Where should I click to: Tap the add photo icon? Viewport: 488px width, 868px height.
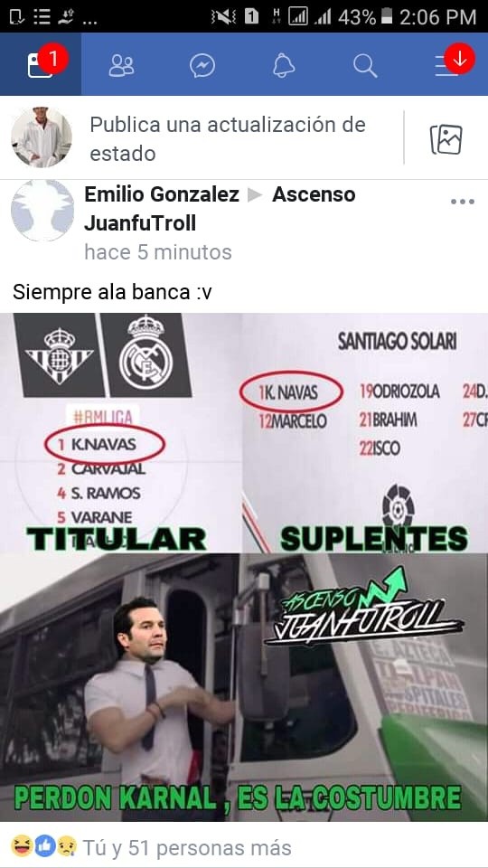pyautogui.click(x=446, y=139)
